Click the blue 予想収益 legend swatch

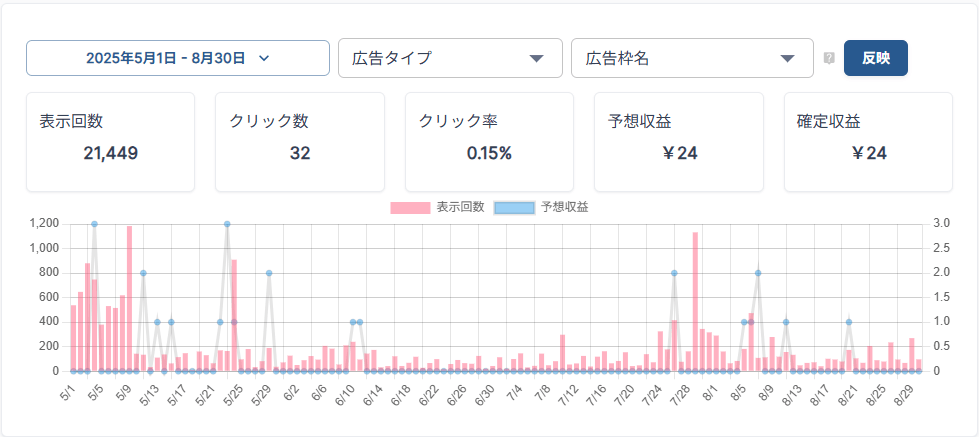[515, 207]
